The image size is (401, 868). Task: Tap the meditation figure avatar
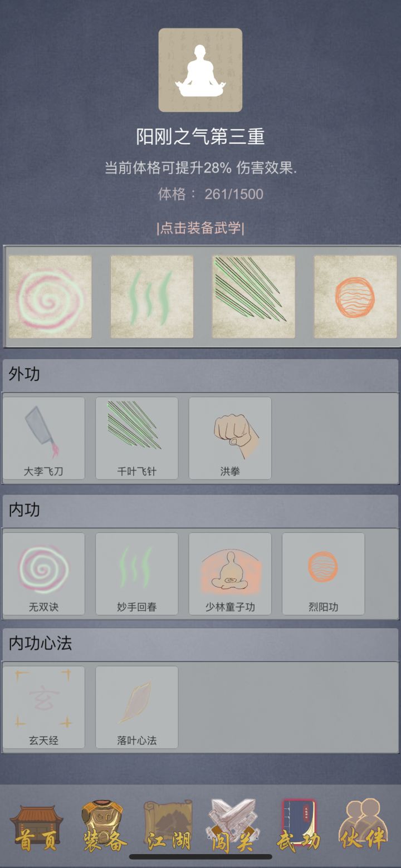(x=200, y=70)
